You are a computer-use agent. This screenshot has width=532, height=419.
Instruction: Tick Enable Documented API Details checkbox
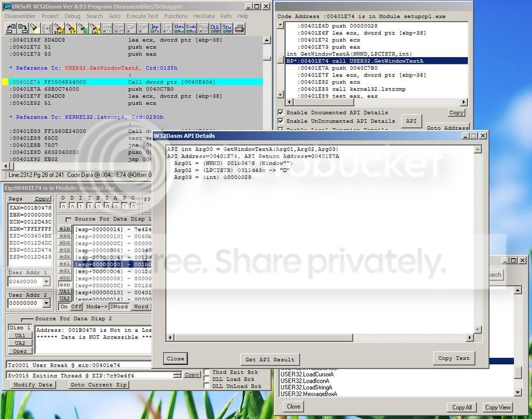[x=281, y=112]
